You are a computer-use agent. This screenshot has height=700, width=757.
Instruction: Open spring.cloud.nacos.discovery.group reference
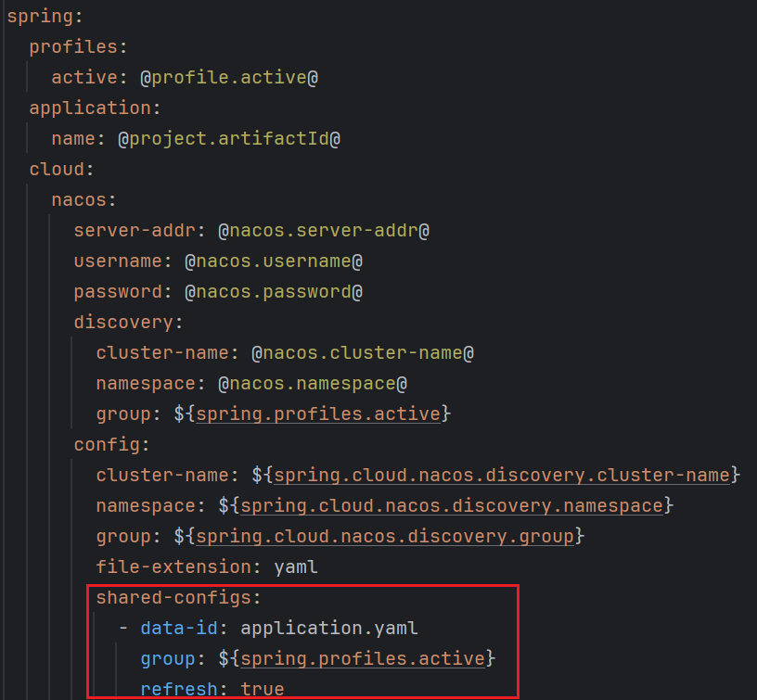tap(385, 537)
